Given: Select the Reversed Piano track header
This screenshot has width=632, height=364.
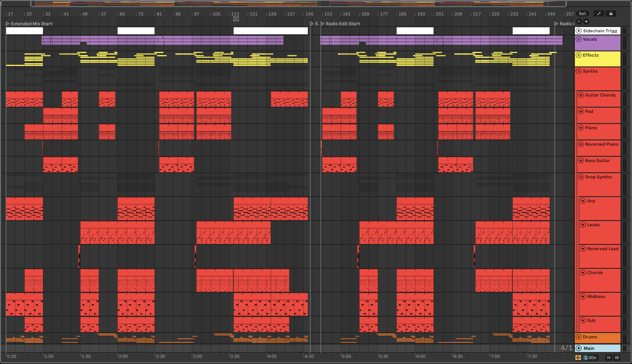Looking at the screenshot, I should [x=601, y=144].
